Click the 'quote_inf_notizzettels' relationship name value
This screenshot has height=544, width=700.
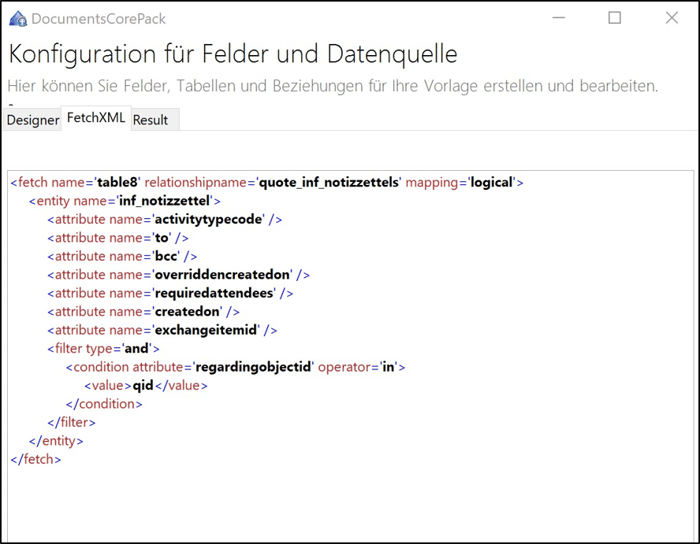click(329, 183)
